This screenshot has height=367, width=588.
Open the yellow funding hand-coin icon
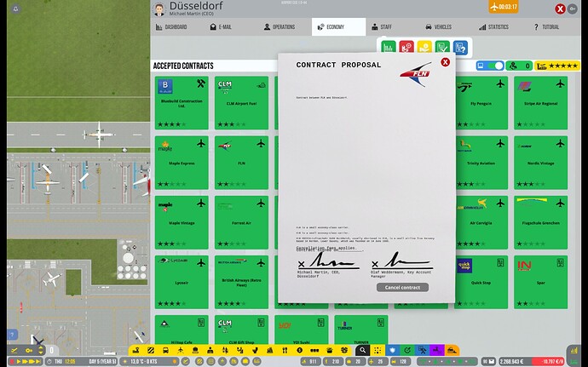coord(424,47)
